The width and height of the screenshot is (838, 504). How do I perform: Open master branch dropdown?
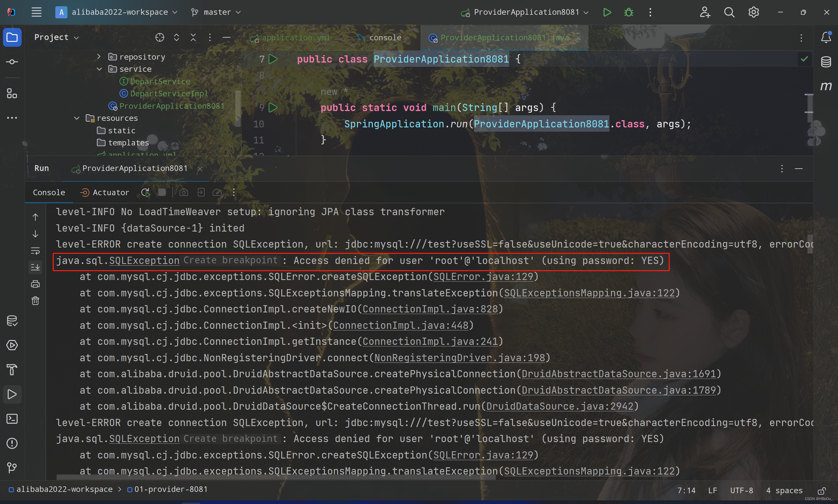pos(216,12)
